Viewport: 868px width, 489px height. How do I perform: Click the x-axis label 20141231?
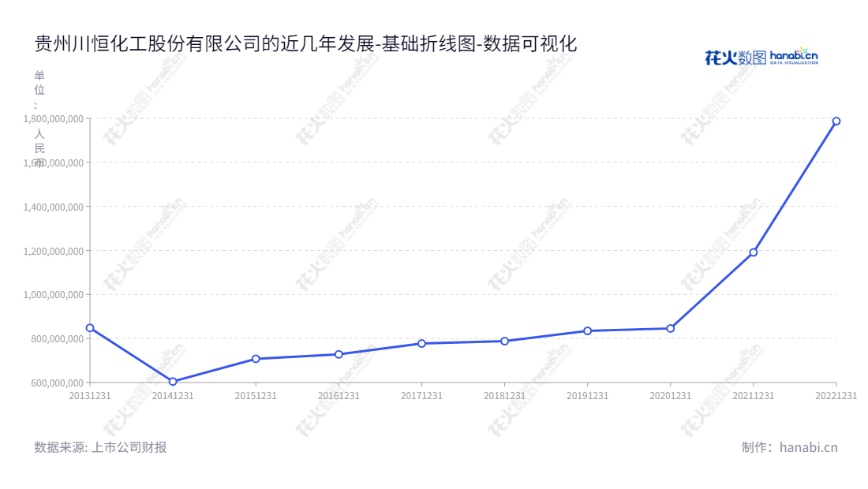pos(173,395)
